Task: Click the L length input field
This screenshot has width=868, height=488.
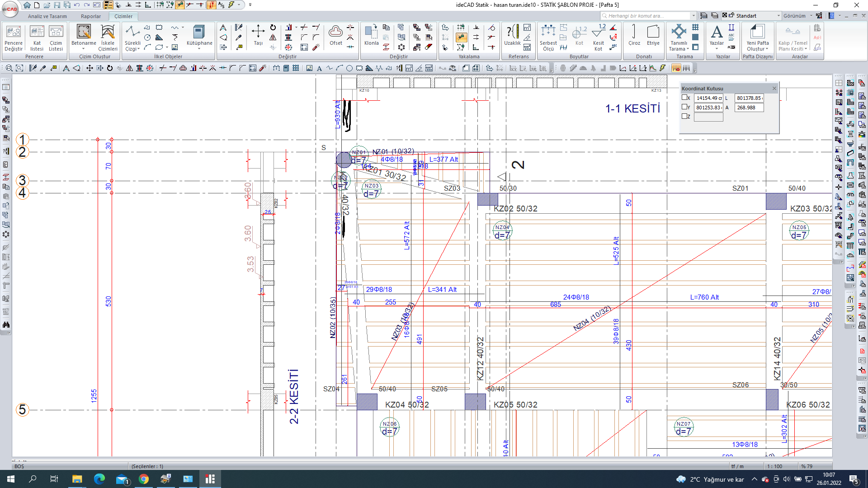Action: [749, 98]
